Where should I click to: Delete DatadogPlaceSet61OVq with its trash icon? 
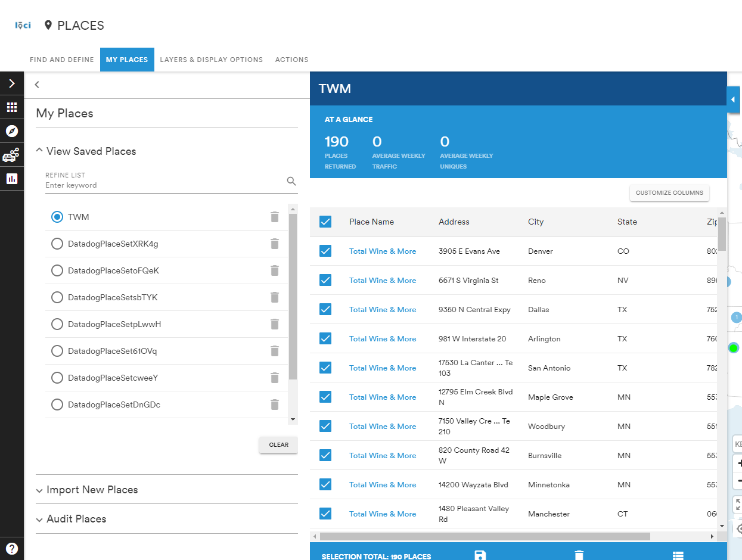coord(275,351)
